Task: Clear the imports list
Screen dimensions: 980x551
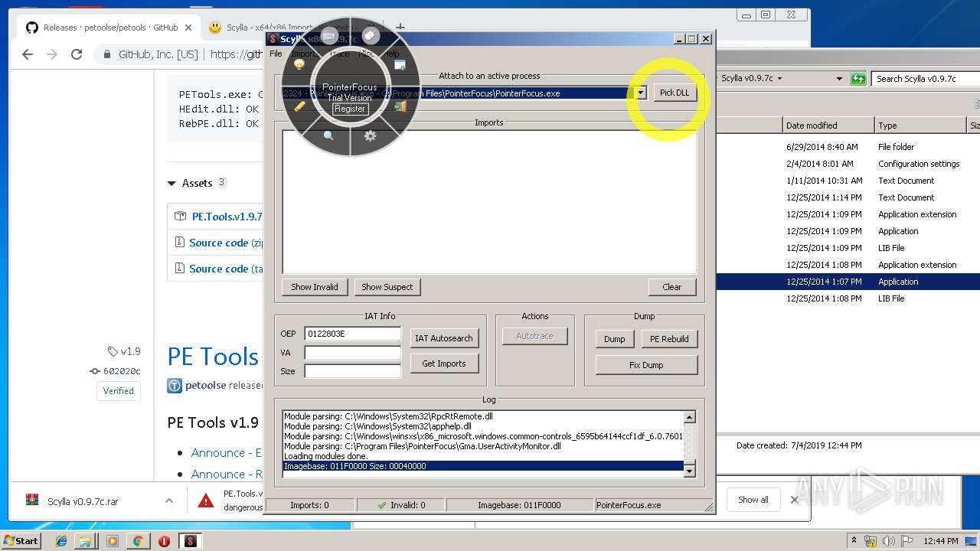Action: pyautogui.click(x=672, y=287)
